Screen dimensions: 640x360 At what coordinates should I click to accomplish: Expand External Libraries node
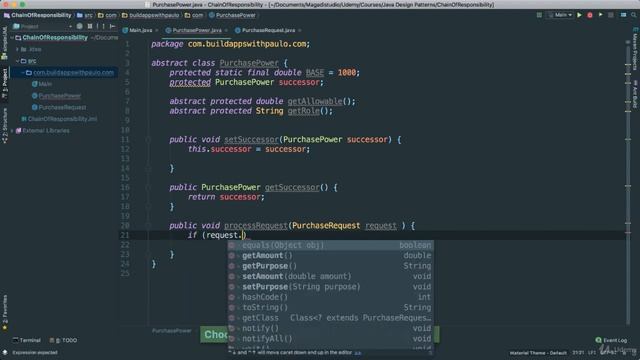12,131
